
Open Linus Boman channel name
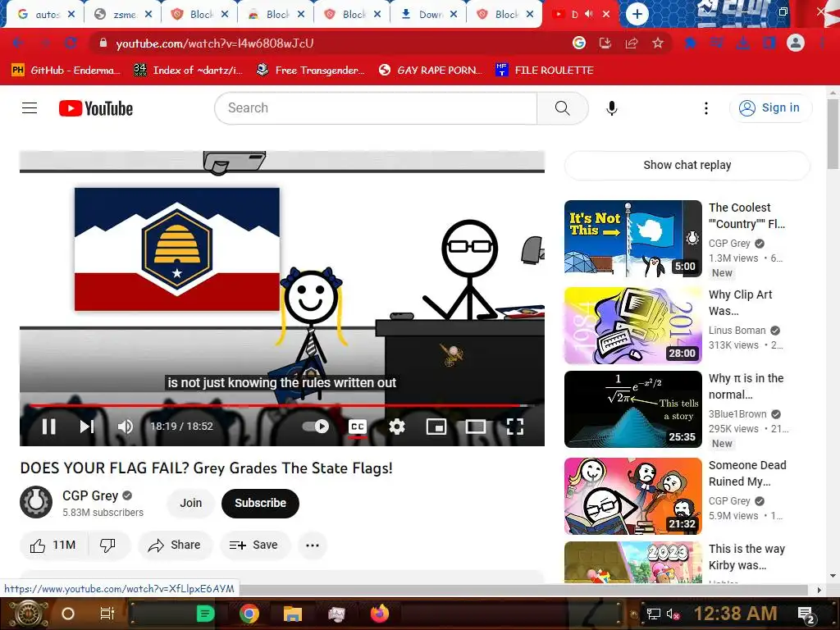pyautogui.click(x=737, y=331)
